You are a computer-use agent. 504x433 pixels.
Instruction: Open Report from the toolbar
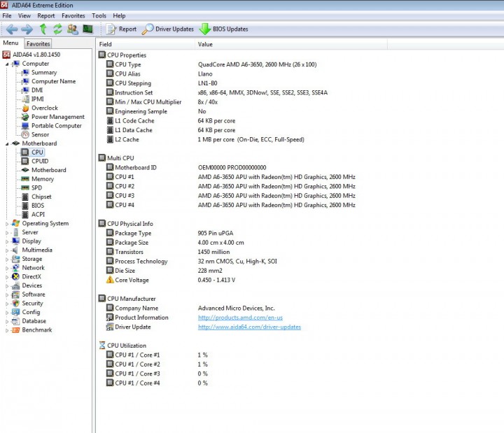[121, 29]
